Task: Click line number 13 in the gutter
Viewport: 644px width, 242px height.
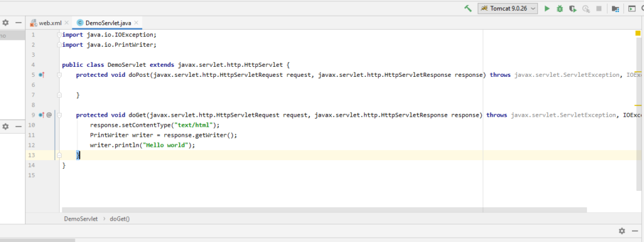Action: coord(31,155)
